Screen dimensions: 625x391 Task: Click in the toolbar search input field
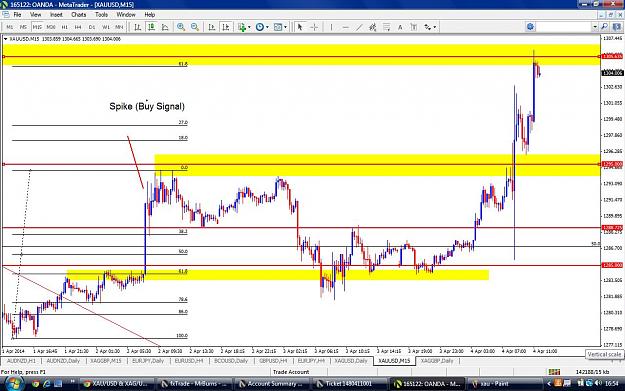[564, 27]
